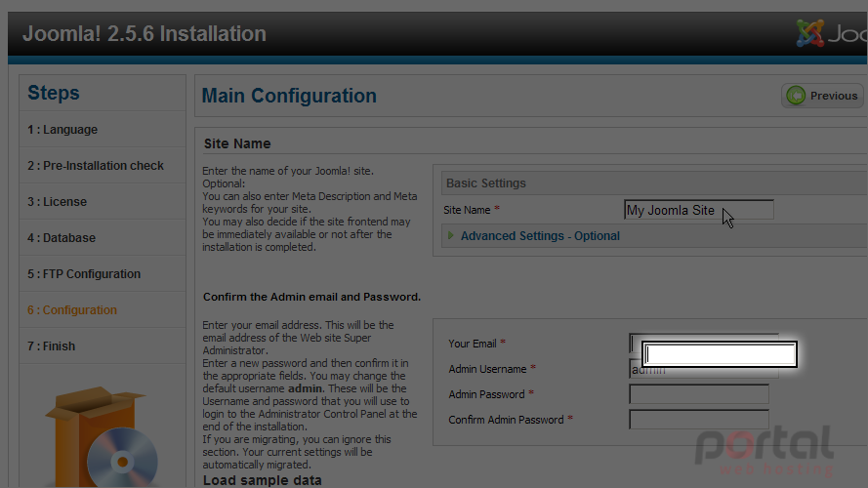This screenshot has width=868, height=488.
Task: Select step 1 : Language
Action: coord(62,130)
